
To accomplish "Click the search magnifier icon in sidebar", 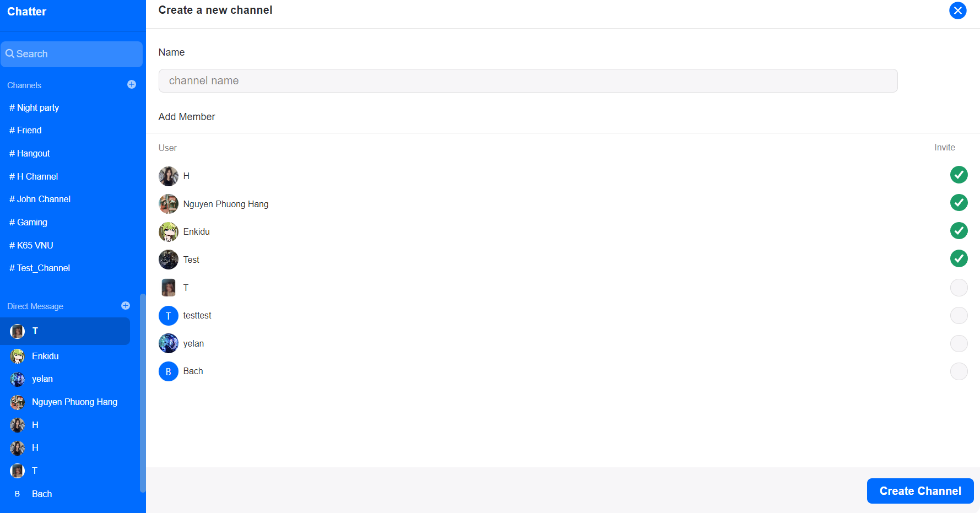I will point(10,53).
